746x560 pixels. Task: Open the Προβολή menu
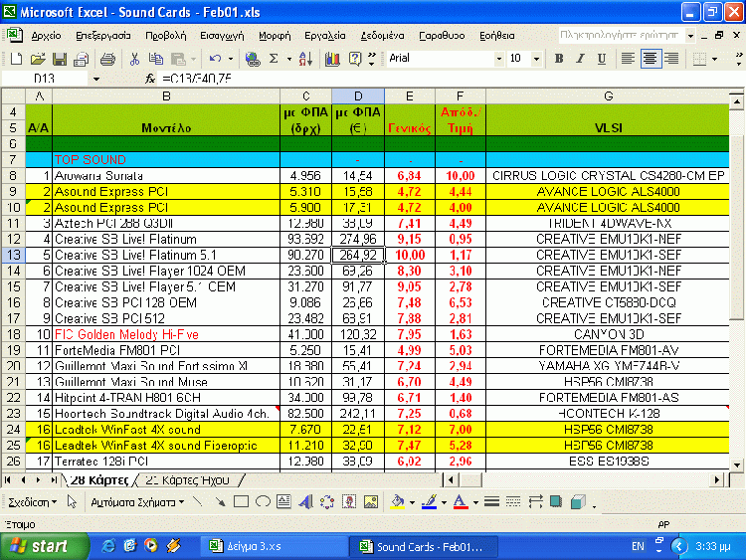[x=165, y=36]
